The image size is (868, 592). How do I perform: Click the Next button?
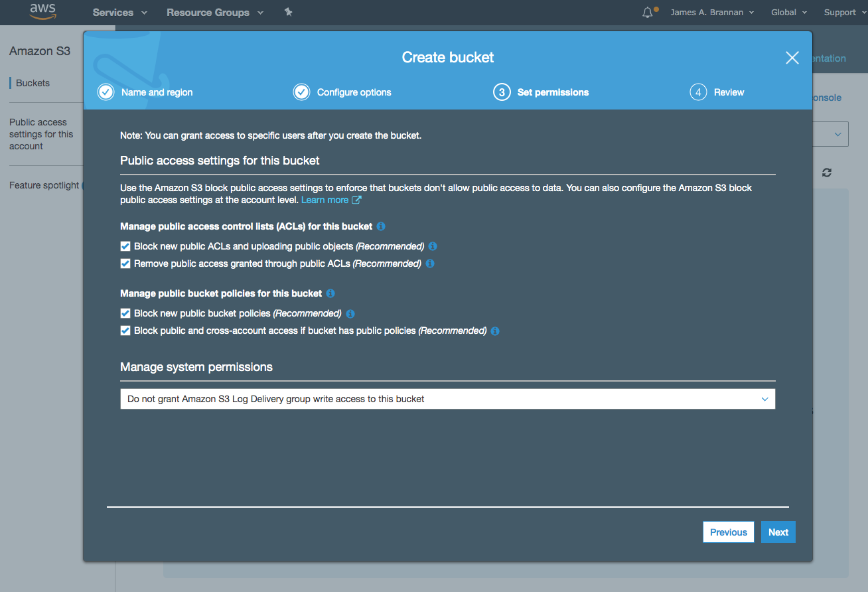[x=778, y=532]
